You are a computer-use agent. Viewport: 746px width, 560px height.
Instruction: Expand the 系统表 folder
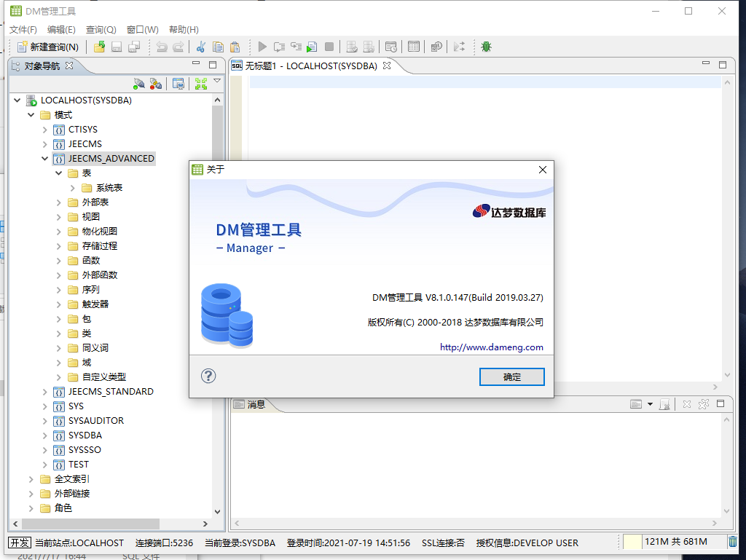point(72,188)
